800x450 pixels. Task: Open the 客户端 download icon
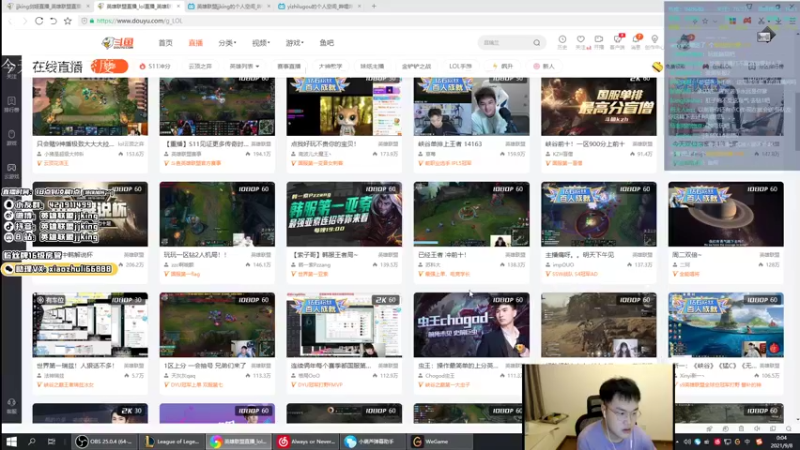coord(617,42)
